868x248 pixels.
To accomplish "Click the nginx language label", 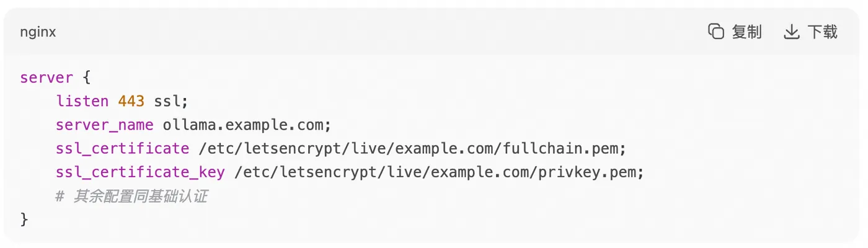I will (x=38, y=32).
